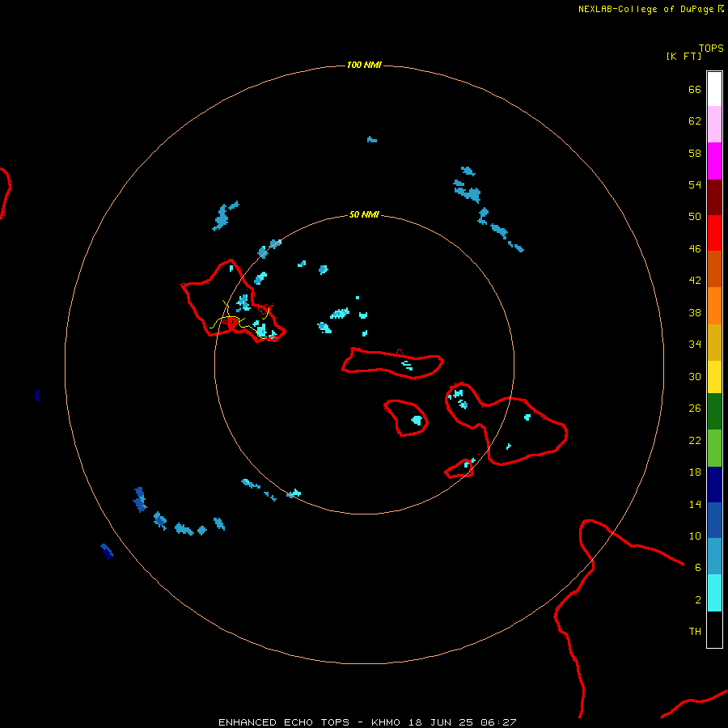
Task: Click the dark orange 46 kft legend swatch
Action: coord(714,269)
